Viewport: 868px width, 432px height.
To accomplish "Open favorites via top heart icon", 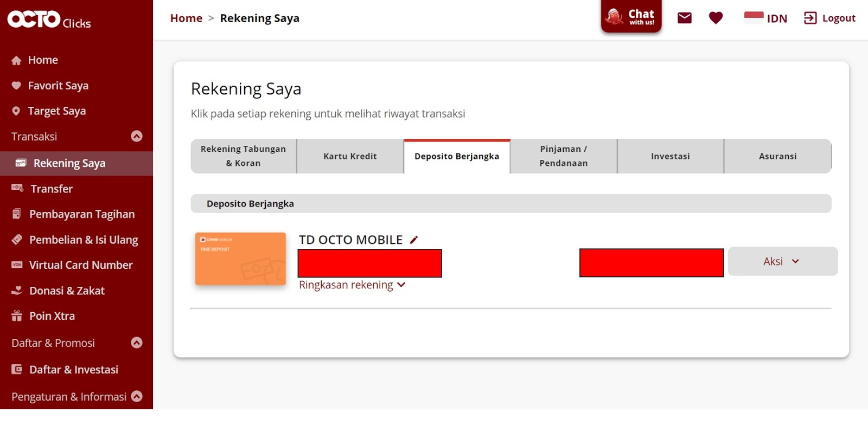I will click(716, 18).
